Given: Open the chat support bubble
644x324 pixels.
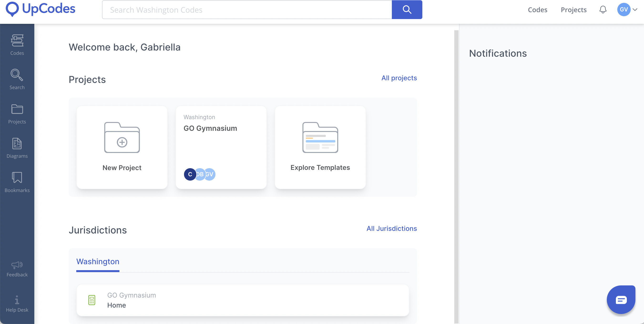Looking at the screenshot, I should click(x=621, y=299).
